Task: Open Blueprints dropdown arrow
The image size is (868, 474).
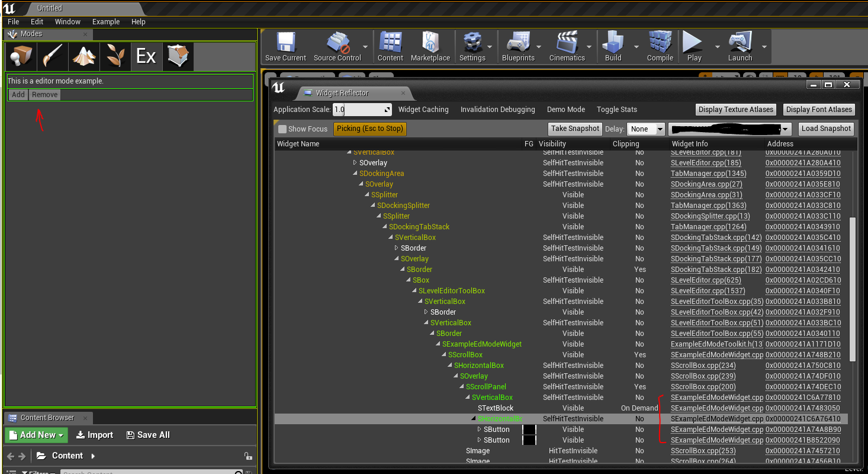Action: pyautogui.click(x=539, y=47)
